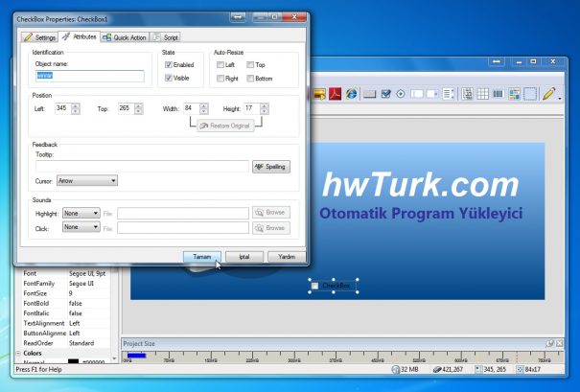This screenshot has height=392, width=580.
Task: Uncheck the Visible state checkbox
Action: (x=169, y=78)
